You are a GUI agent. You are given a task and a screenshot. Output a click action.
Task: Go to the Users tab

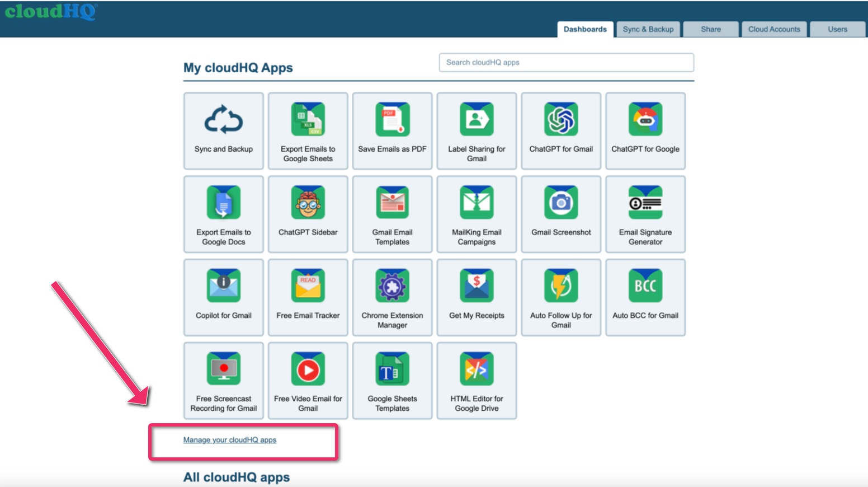837,29
